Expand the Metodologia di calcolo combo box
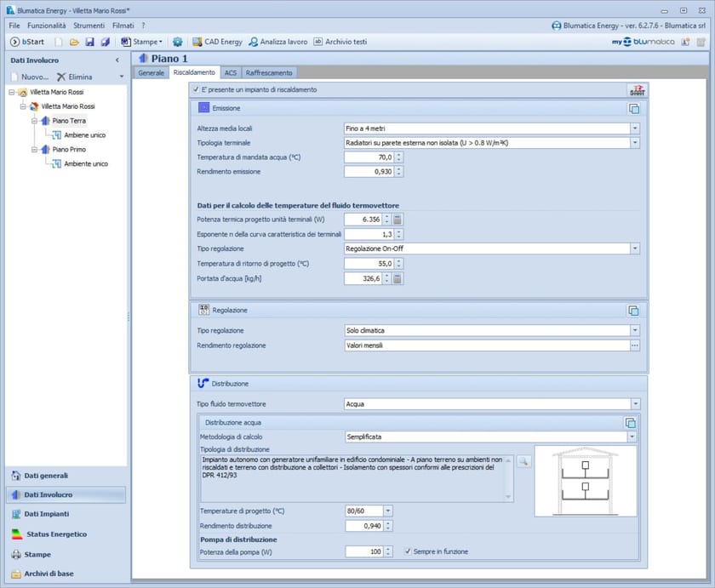The width and height of the screenshot is (715, 588). click(632, 437)
